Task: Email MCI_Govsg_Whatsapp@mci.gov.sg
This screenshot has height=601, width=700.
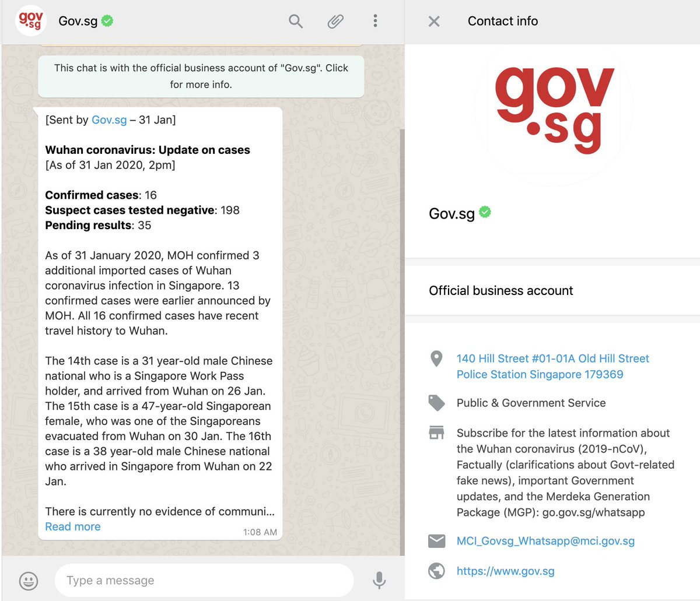Action: point(545,541)
